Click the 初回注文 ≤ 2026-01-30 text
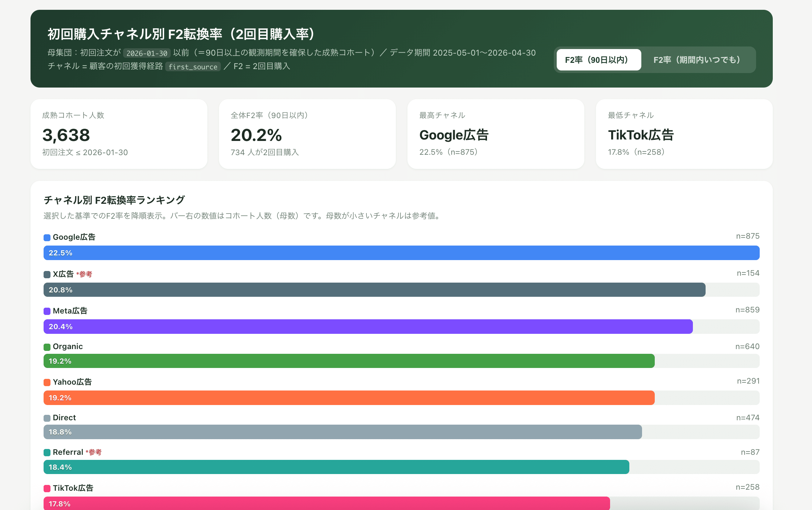This screenshot has width=812, height=510. 85,152
